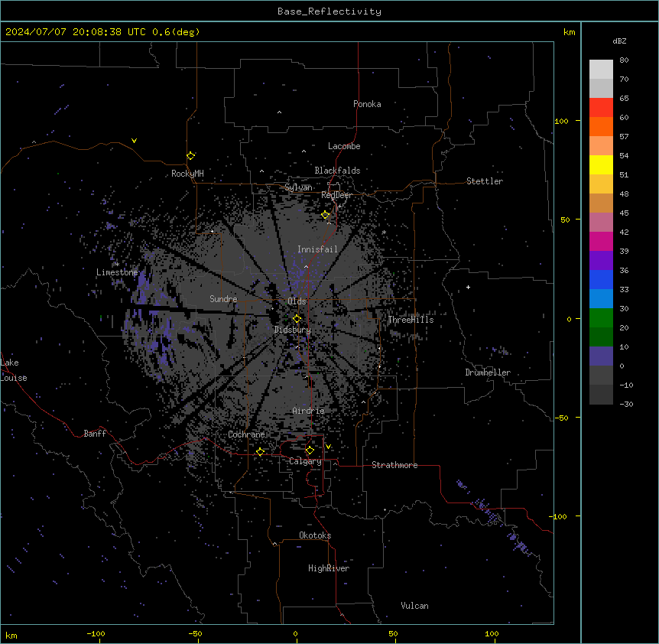Click the yellow v marker northeast of Calgary

[x=328, y=447]
